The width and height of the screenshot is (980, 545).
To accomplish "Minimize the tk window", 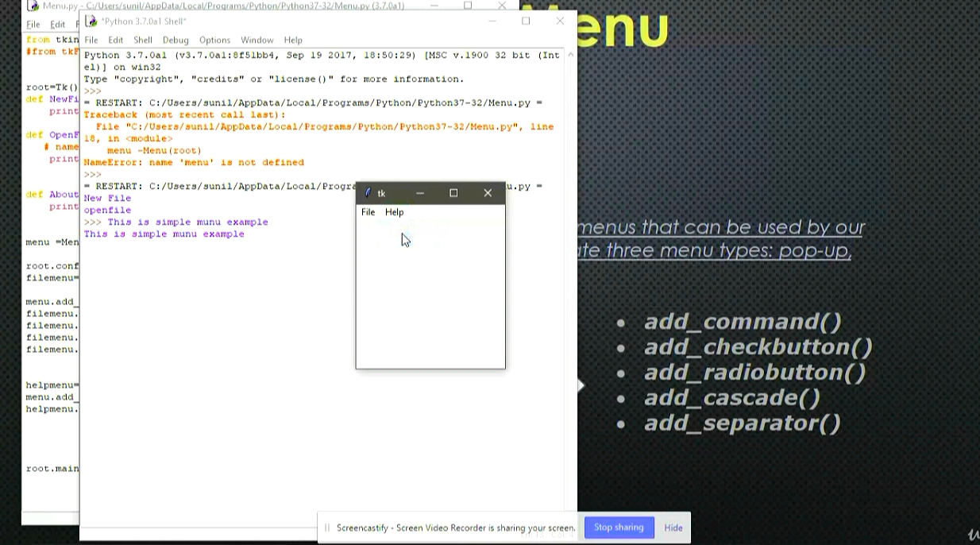I will click(420, 193).
